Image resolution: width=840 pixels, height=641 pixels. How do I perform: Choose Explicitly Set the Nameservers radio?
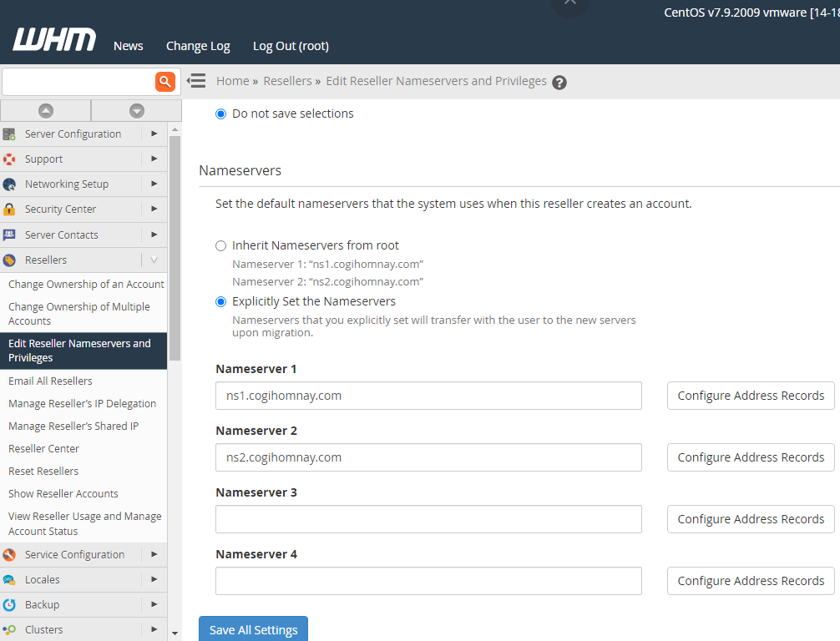click(221, 301)
